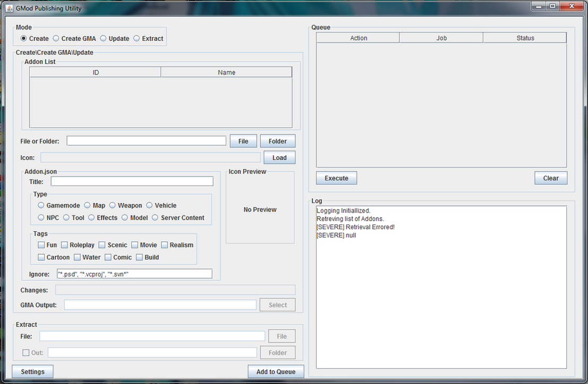Focus the GMA Output field
Image resolution: width=588 pixels, height=384 pixels.
[160, 305]
